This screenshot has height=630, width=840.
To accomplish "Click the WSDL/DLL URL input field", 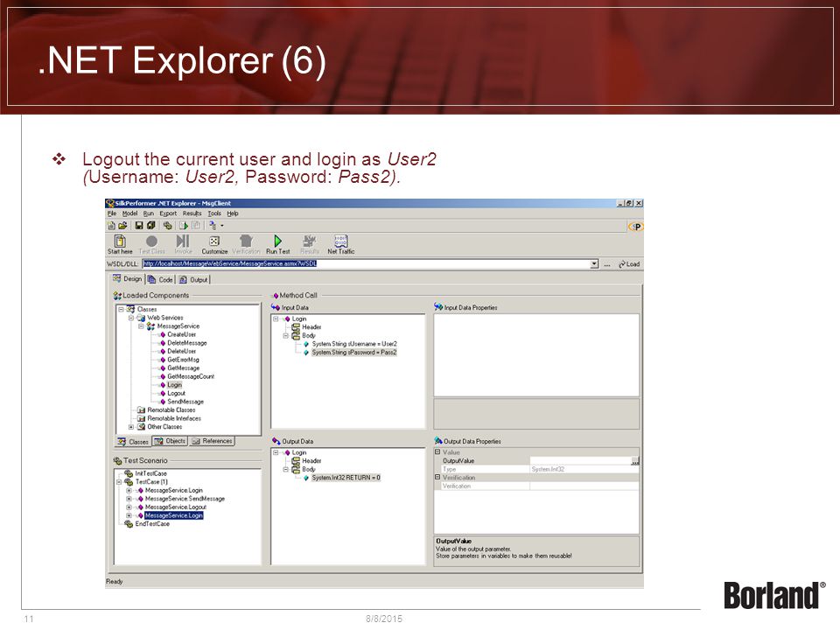I will 366,264.
